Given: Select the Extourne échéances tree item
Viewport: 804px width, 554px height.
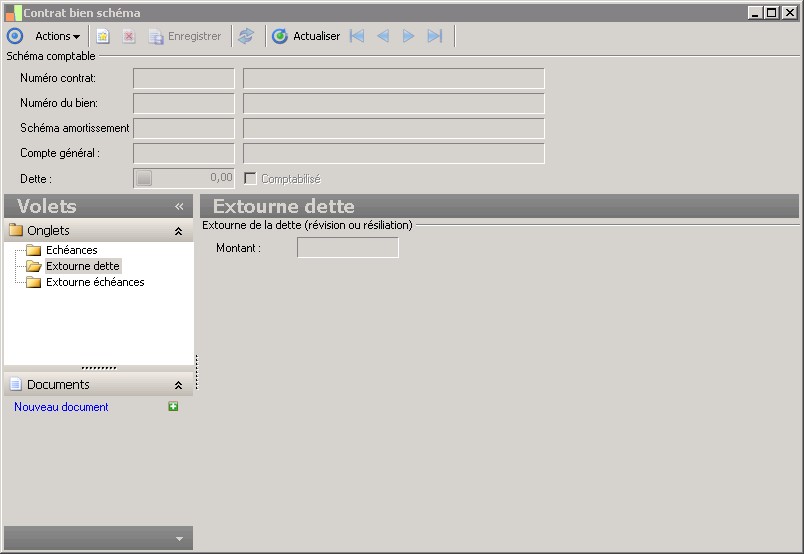Looking at the screenshot, I should (x=95, y=282).
